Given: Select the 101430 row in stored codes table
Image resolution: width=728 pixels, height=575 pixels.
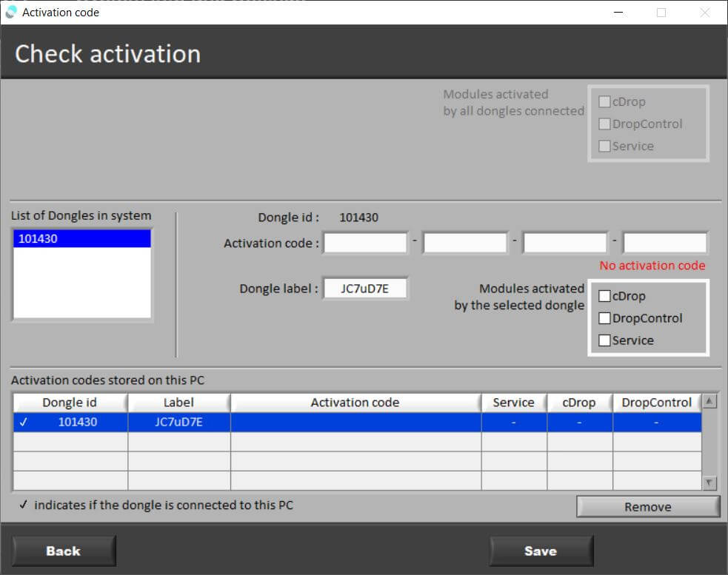Looking at the screenshot, I should coord(355,423).
